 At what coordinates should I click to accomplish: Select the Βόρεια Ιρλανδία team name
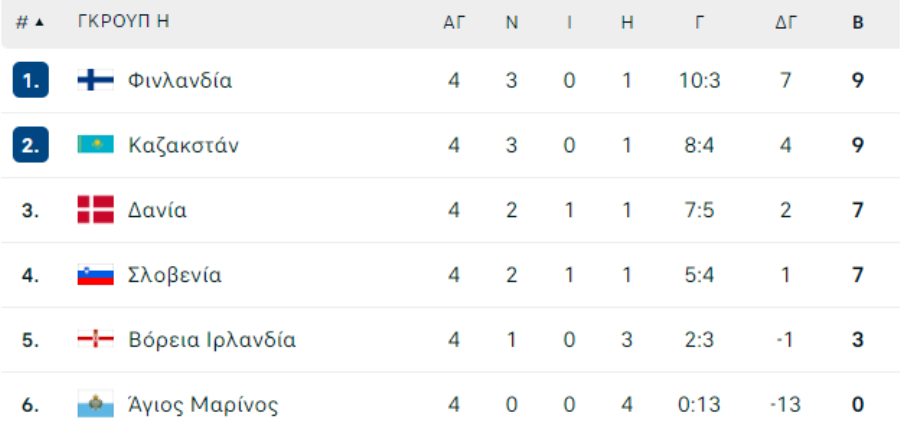click(212, 340)
